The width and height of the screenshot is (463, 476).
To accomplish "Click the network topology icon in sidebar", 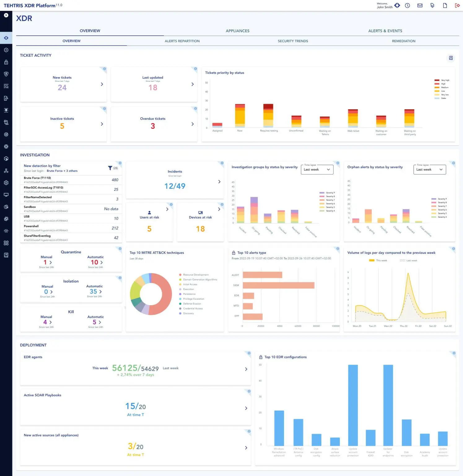I will coord(6,171).
